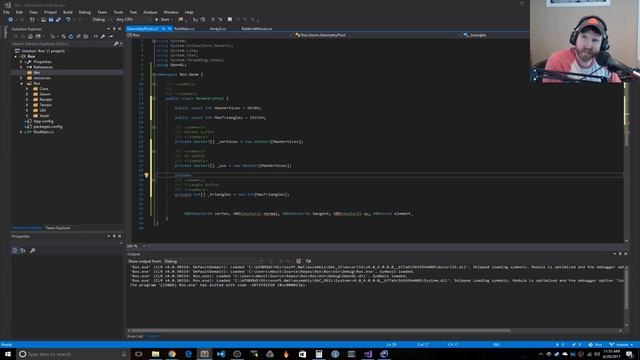Collapse the namespace Rox.Geom code block
Screen dimensions: 640x360
(x=154, y=75)
